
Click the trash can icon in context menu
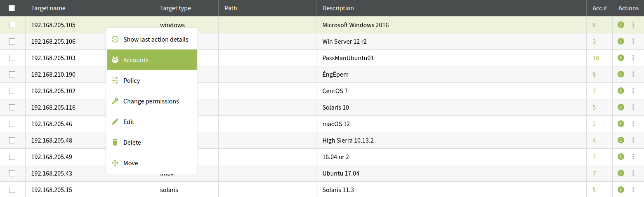(x=115, y=142)
